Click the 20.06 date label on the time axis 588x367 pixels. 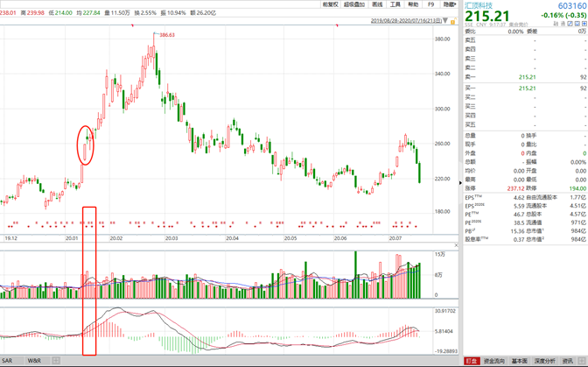(340, 238)
